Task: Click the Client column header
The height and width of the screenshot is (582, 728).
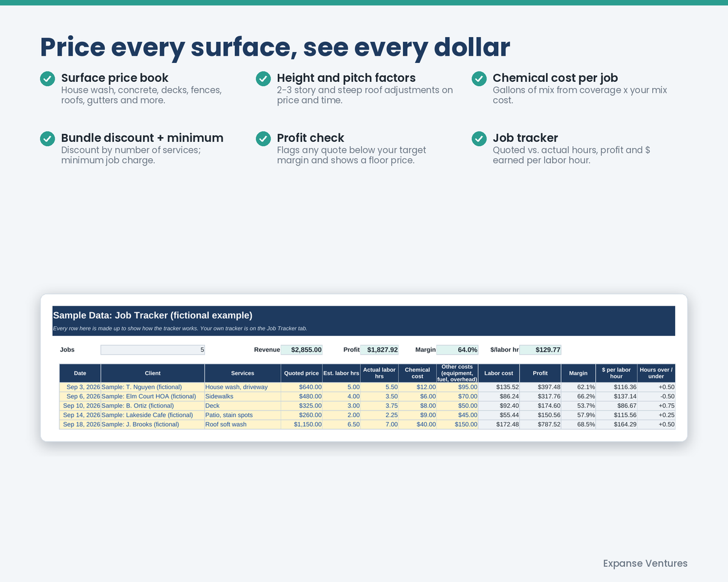Action: click(153, 373)
